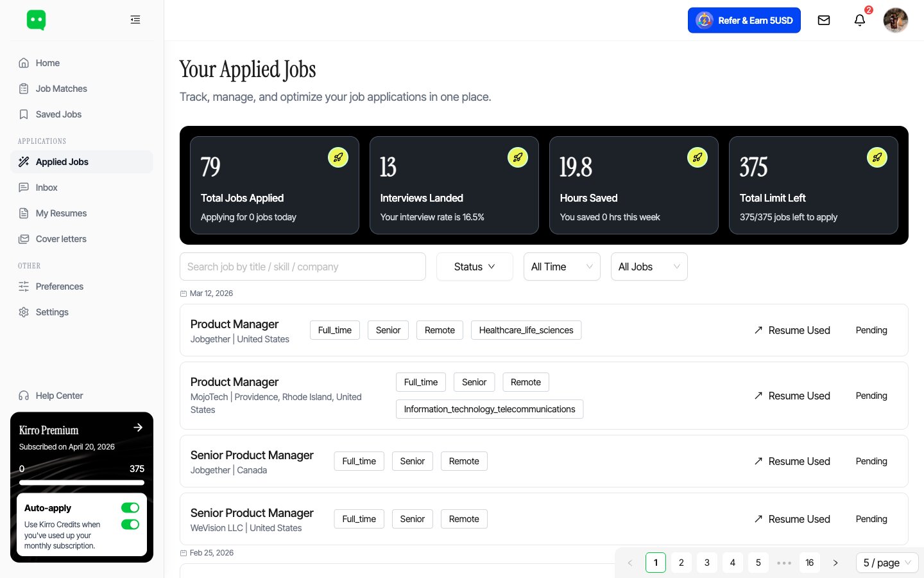Click Resume Used for Jobgether United States job

792,330
